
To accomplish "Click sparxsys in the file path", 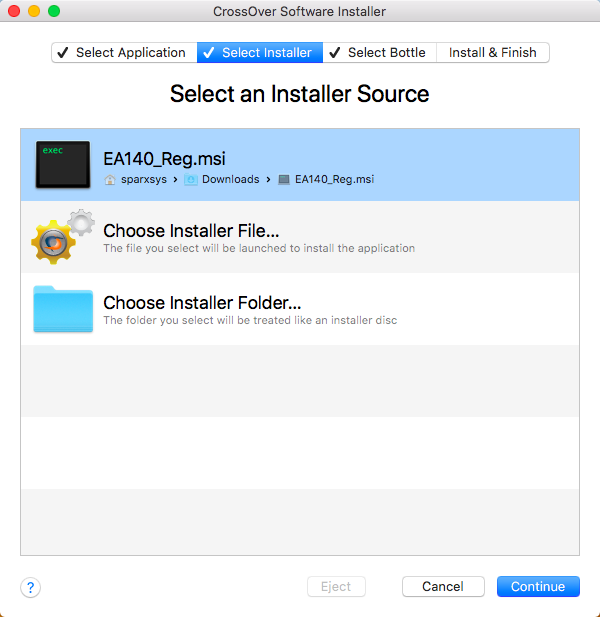I will pyautogui.click(x=143, y=180).
